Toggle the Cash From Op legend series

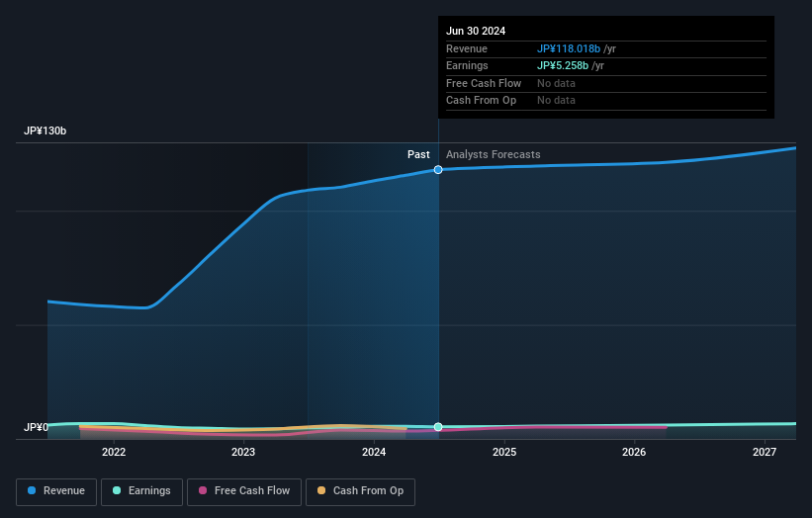360,491
